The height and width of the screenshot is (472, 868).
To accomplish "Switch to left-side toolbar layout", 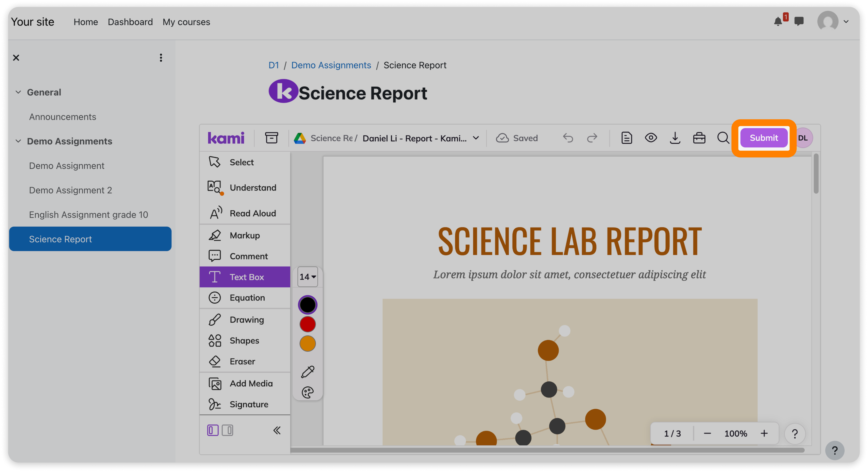I will (213, 430).
